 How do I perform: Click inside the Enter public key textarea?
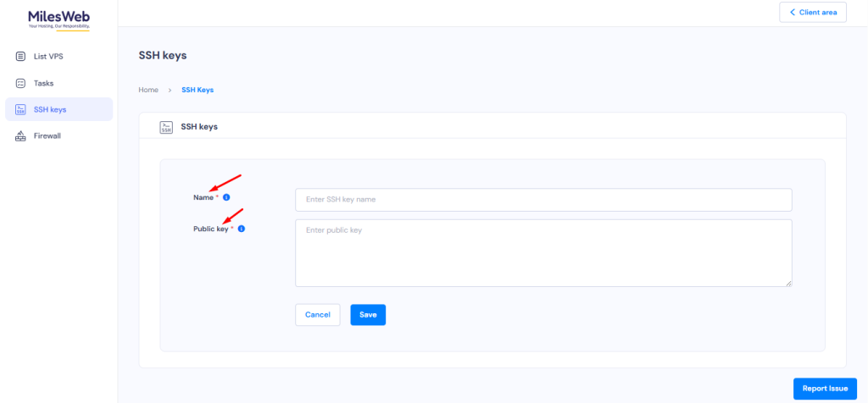pos(542,253)
